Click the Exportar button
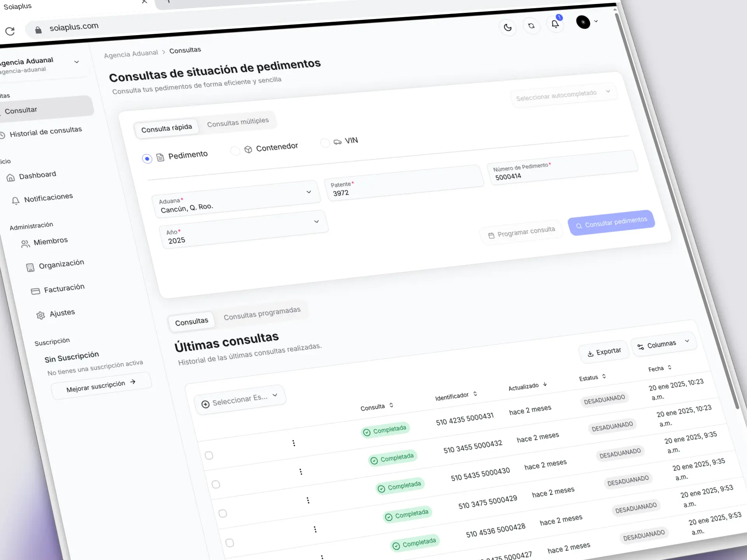The height and width of the screenshot is (560, 747). pos(604,352)
